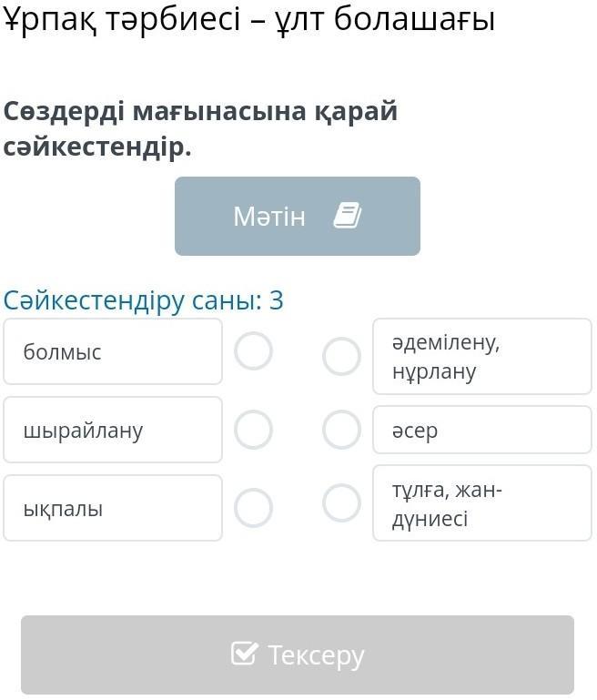Screen dimensions: 597x700
Task: Click the шырайлану word card
Action: click(x=113, y=430)
